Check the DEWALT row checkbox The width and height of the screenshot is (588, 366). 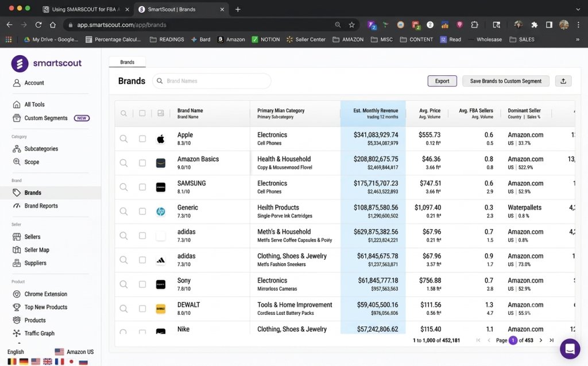click(x=142, y=309)
